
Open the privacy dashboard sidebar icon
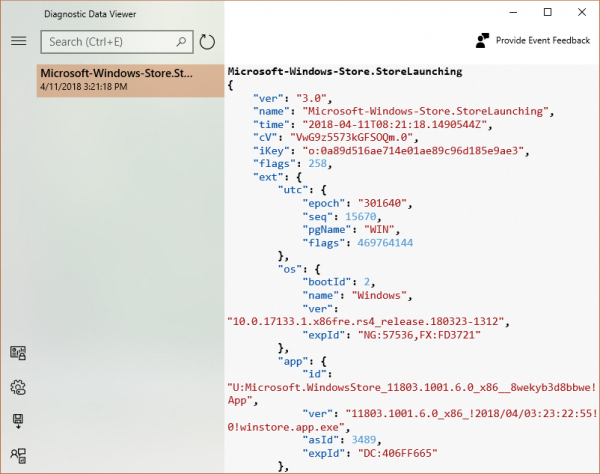[x=18, y=353]
